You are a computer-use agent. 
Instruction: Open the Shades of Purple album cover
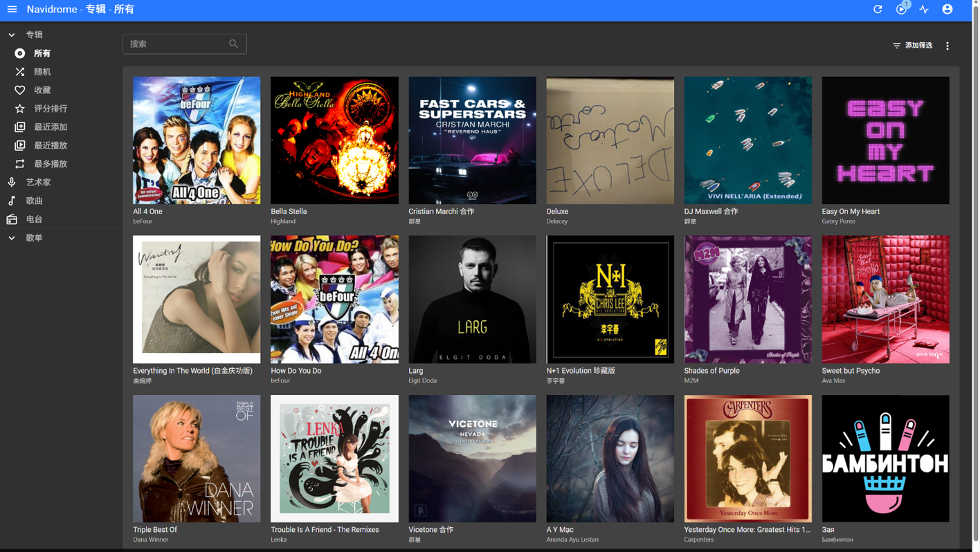pos(747,300)
